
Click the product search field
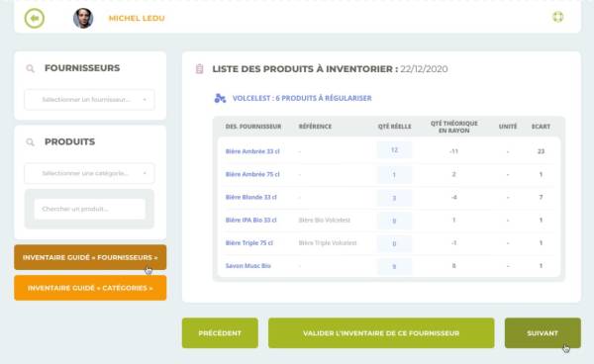90,209
